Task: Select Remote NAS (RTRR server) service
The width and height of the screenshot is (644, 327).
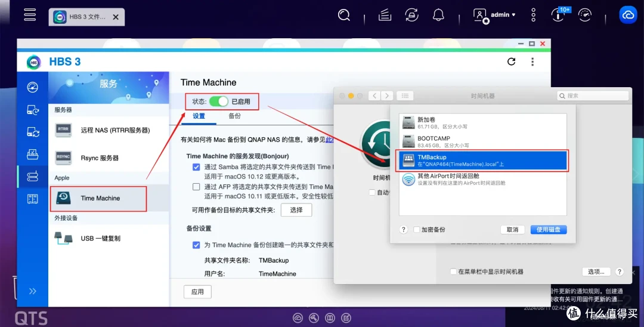Action: pos(109,130)
